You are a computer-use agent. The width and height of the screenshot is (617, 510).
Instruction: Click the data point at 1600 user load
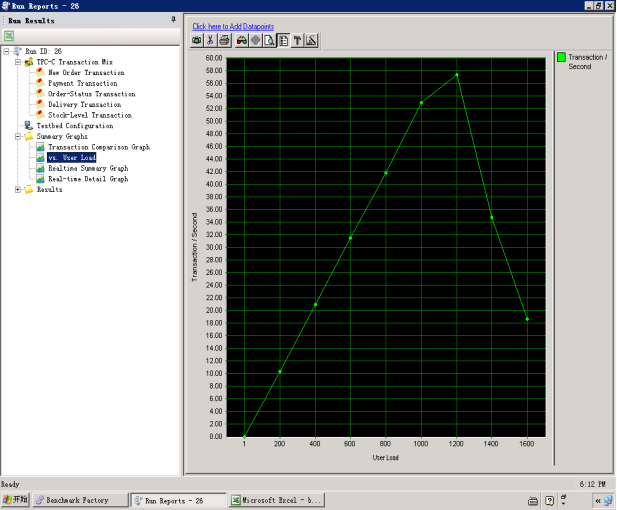[527, 319]
